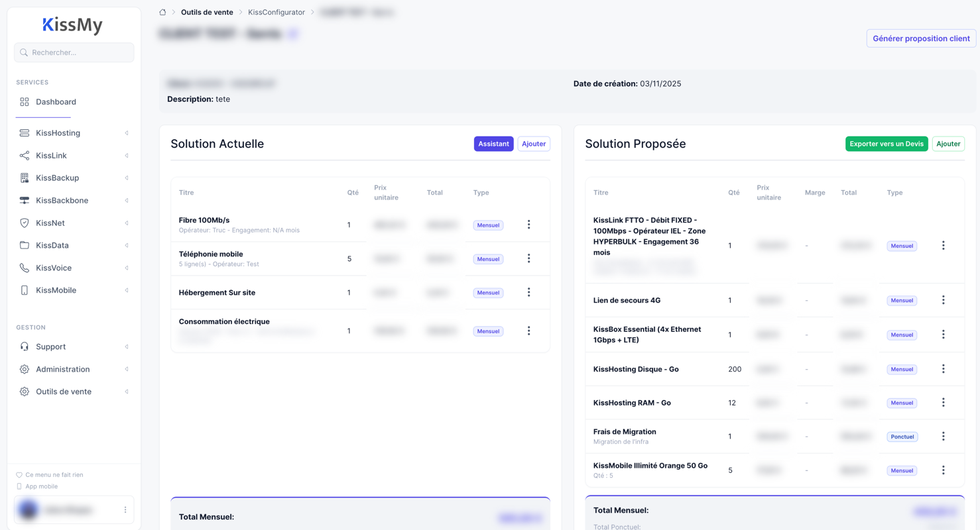Open options for KissHosting RAM - Go row
This screenshot has width=980, height=530.
(943, 402)
